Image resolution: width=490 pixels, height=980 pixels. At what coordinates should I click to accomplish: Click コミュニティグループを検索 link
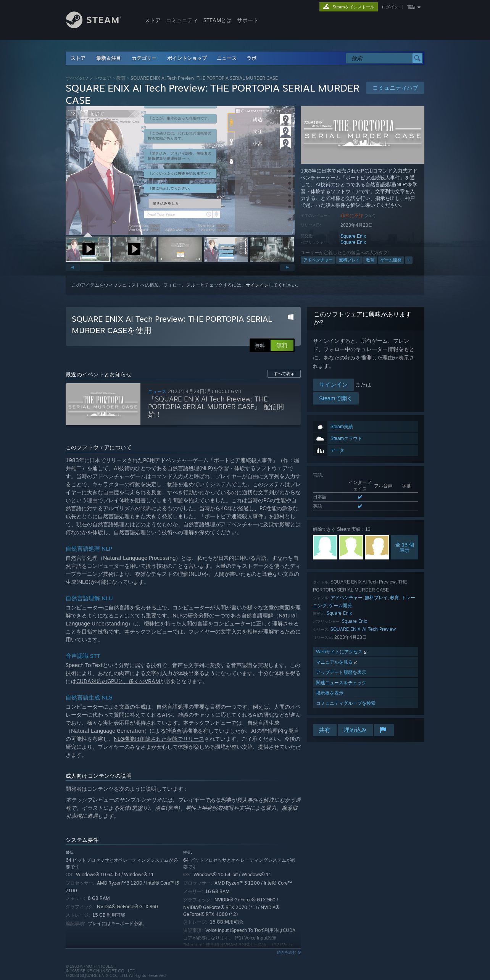(365, 703)
